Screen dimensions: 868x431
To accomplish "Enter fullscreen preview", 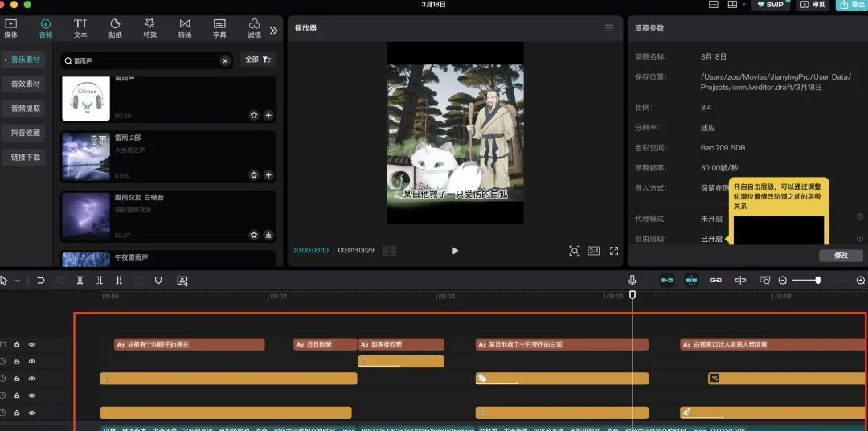I will click(x=614, y=251).
